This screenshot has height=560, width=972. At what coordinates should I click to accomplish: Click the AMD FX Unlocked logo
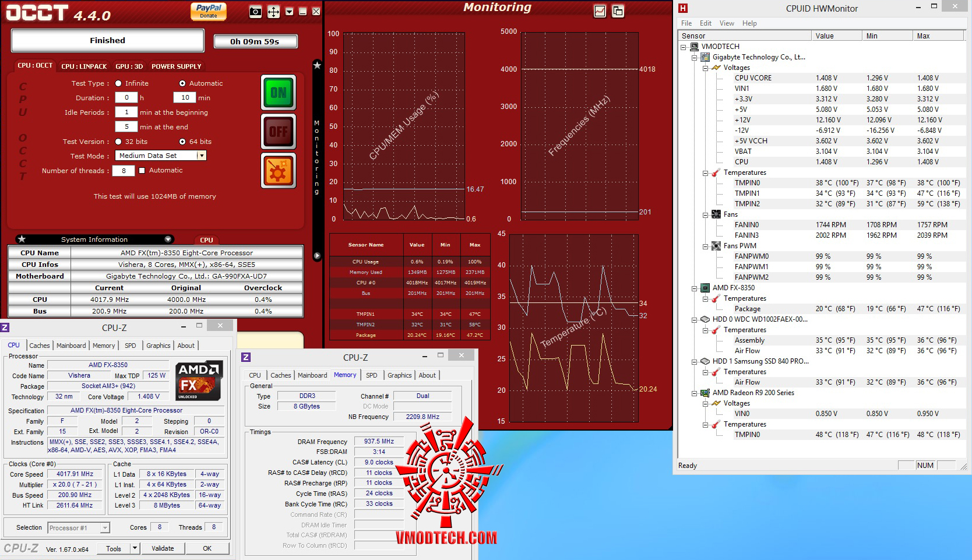(199, 381)
